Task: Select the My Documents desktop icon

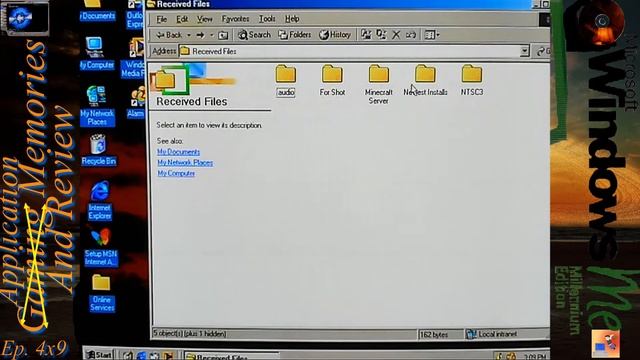Action: click(x=97, y=10)
